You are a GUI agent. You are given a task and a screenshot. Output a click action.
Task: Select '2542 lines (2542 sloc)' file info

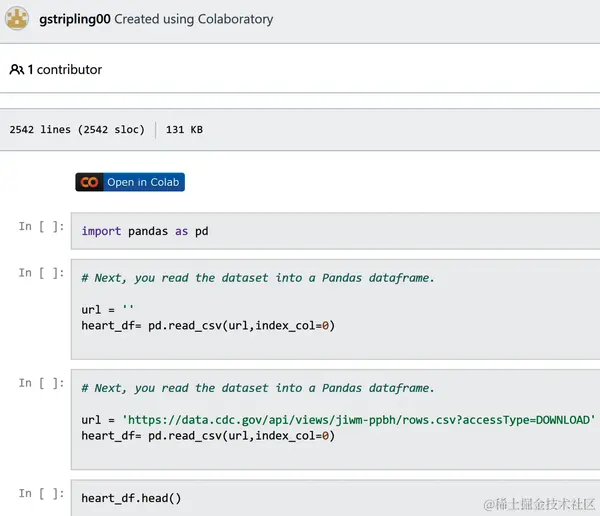[x=77, y=130]
